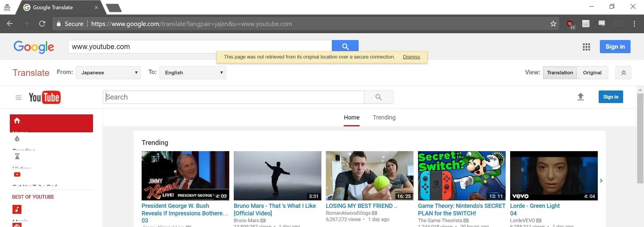This screenshot has width=644, height=227.
Task: Click the browser back arrow
Action: tap(10, 24)
